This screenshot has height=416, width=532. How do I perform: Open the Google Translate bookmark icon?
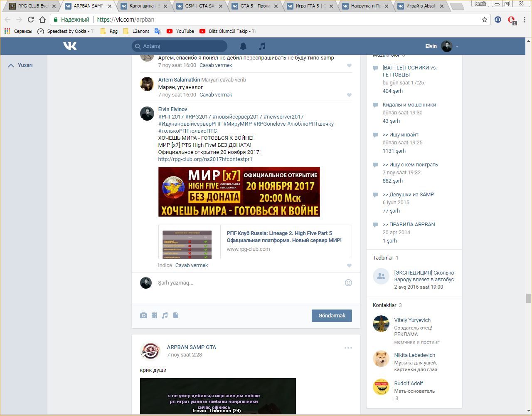(x=158, y=31)
